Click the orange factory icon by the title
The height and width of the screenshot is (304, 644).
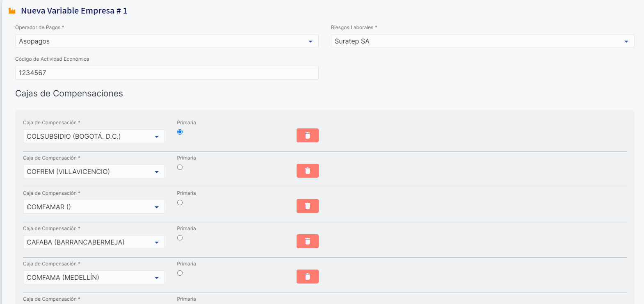12,11
